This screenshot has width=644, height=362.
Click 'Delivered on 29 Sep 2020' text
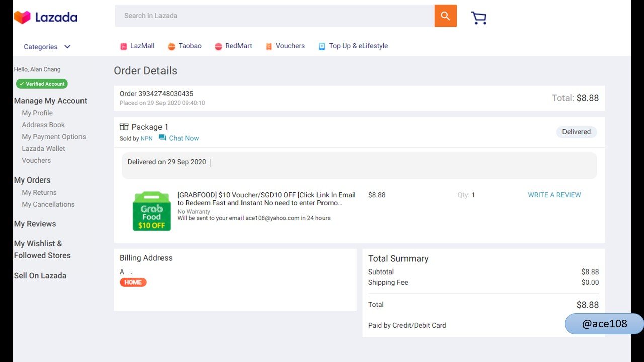tap(167, 162)
